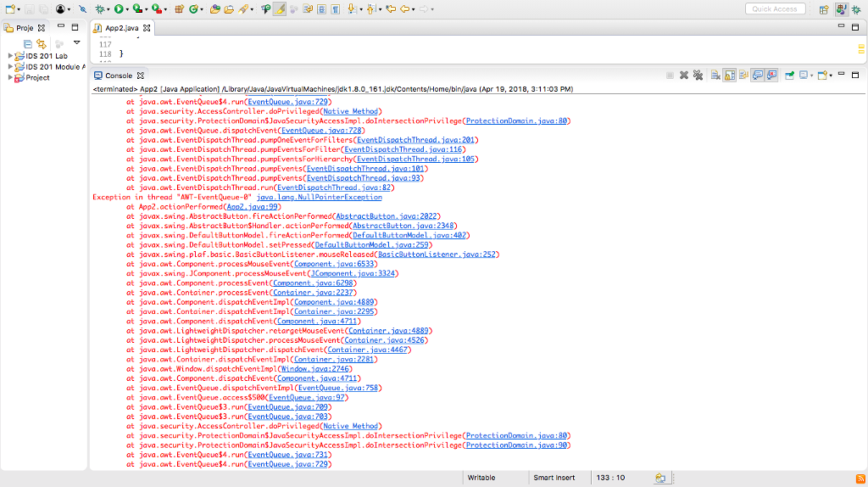Select the App2.java editor tab
This screenshot has height=487, width=868.
tap(121, 28)
